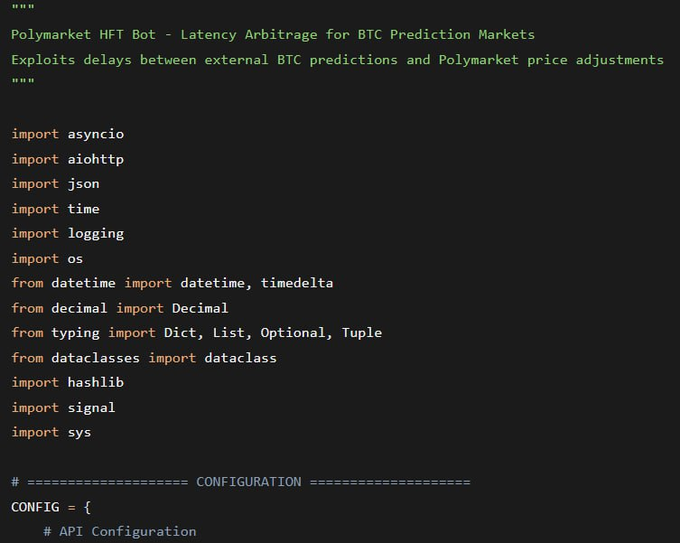
Task: Click the Polymarket HFT Bot docstring title line
Action: point(272,34)
